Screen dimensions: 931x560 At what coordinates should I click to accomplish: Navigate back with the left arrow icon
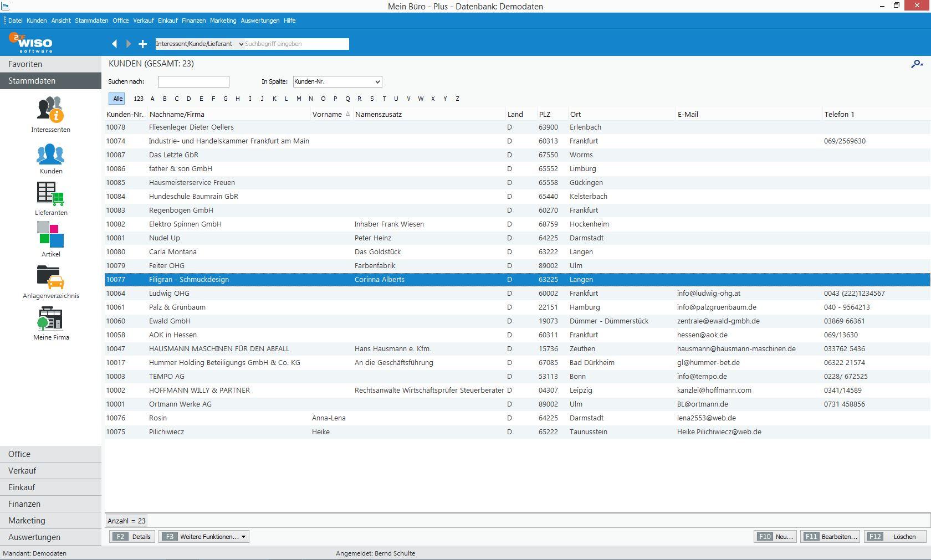click(115, 44)
